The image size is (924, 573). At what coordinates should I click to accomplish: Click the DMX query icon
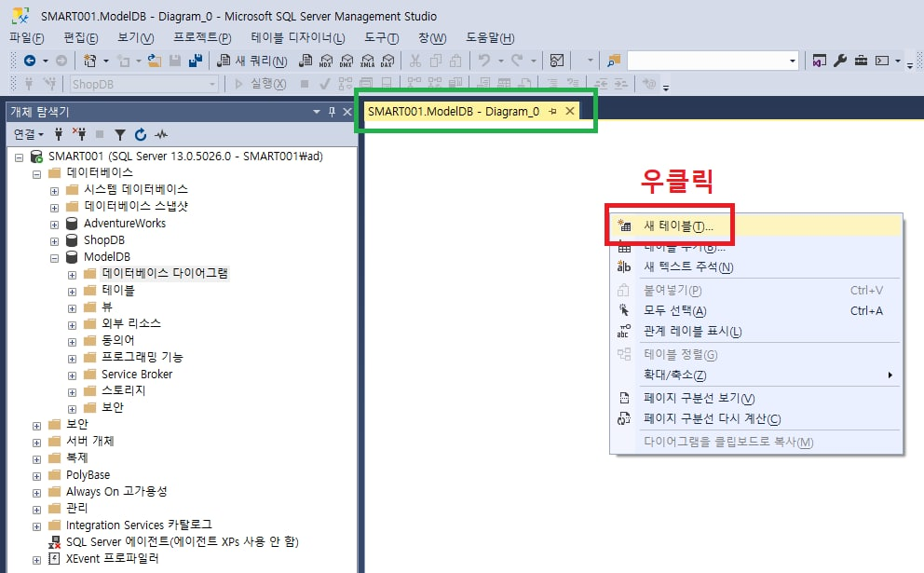pyautogui.click(x=346, y=61)
